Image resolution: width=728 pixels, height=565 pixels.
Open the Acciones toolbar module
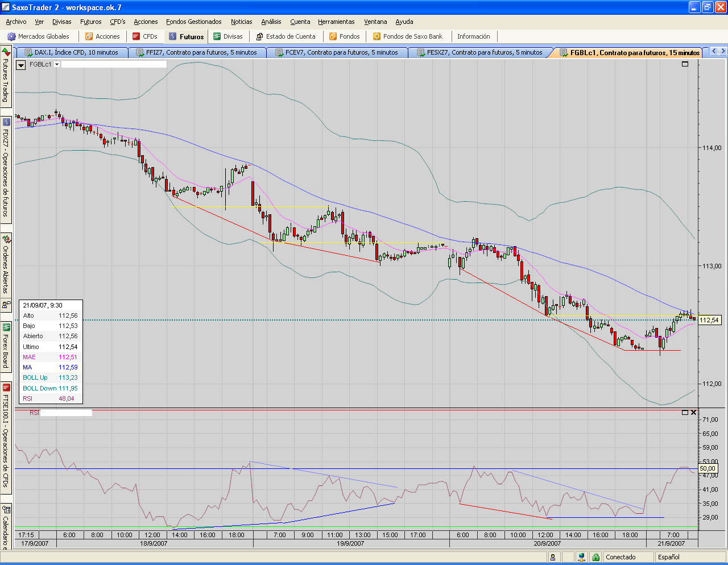tap(102, 36)
